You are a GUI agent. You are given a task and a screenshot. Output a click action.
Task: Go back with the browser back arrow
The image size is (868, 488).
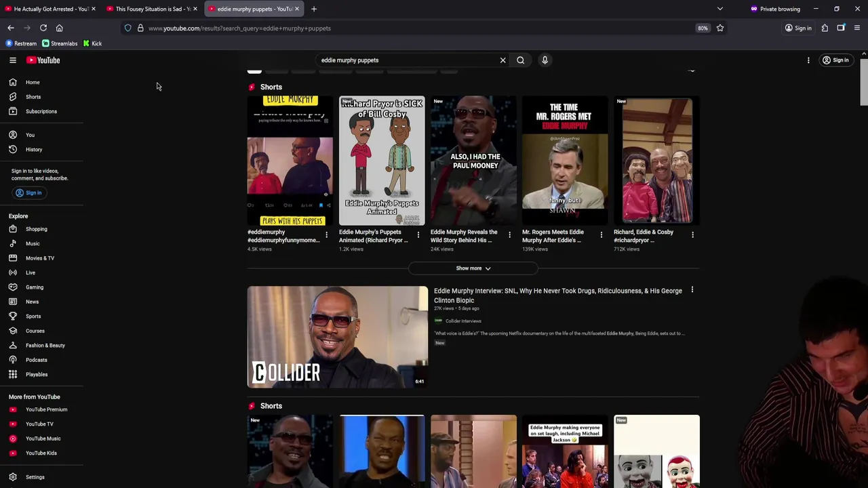coord(11,28)
